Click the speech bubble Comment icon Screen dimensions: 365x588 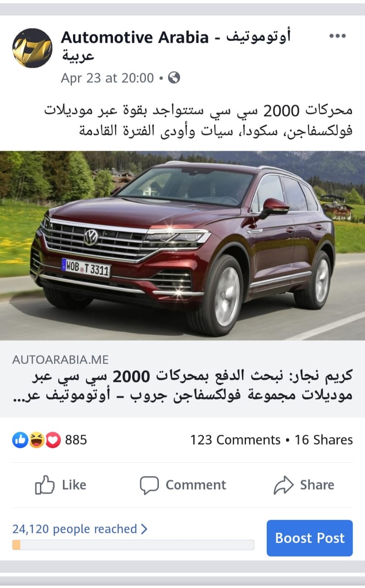tap(149, 485)
